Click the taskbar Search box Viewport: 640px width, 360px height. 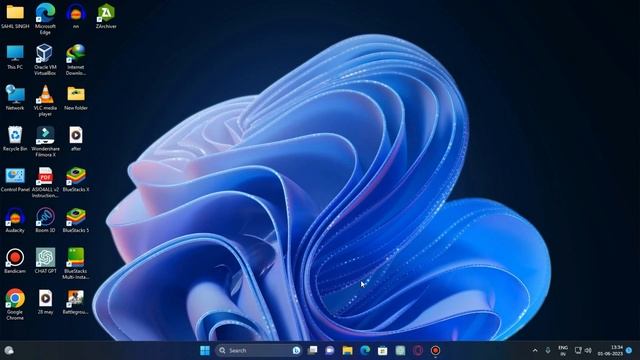tap(259, 350)
